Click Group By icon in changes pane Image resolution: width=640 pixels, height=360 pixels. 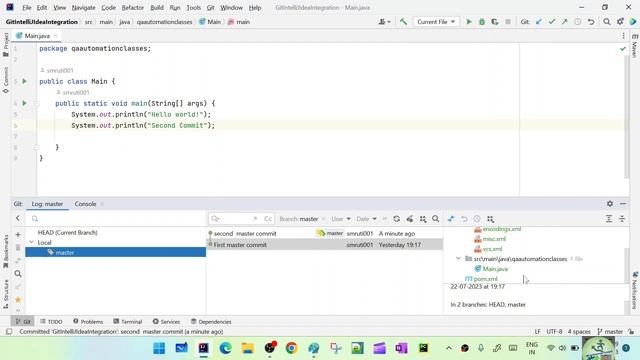(490, 219)
